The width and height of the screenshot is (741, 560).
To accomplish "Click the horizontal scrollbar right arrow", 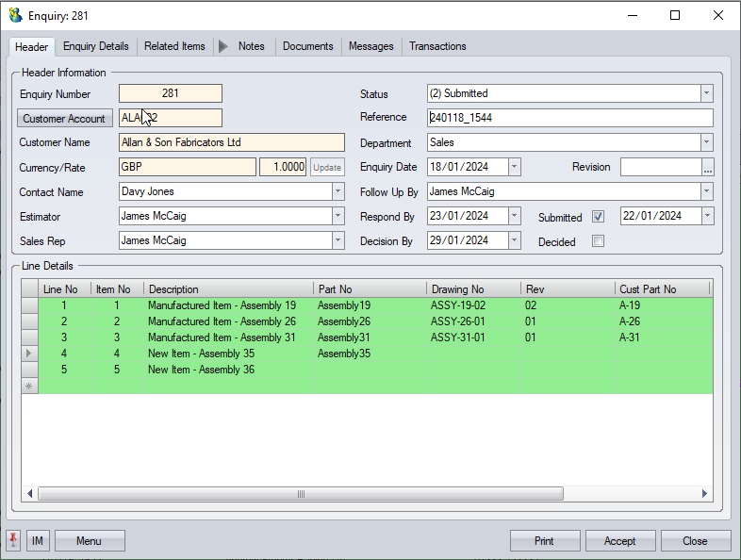I will 704,494.
